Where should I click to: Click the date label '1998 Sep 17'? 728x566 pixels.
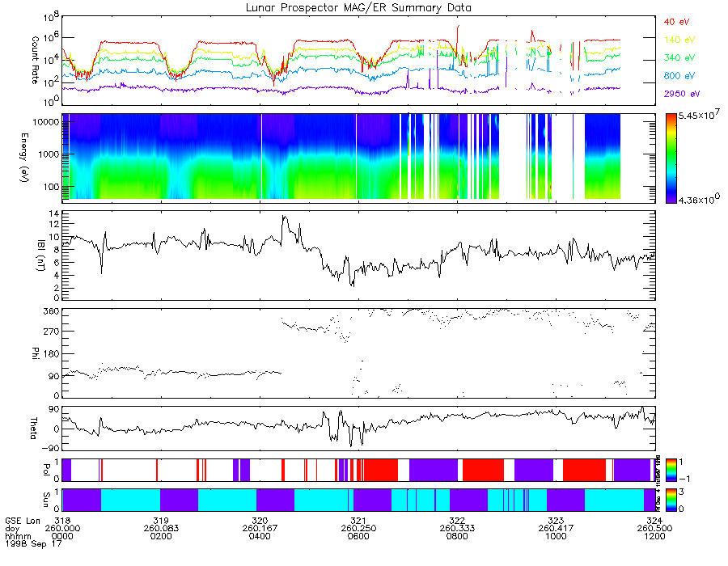[x=32, y=543]
